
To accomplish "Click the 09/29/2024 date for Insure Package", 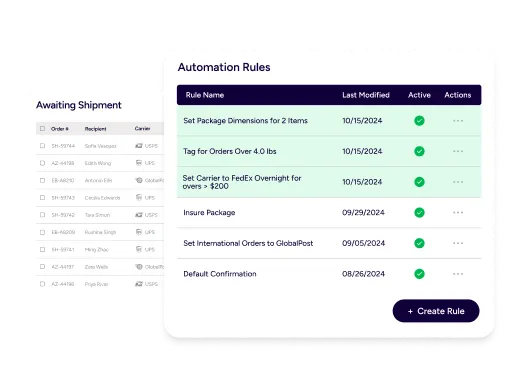I will [363, 213].
